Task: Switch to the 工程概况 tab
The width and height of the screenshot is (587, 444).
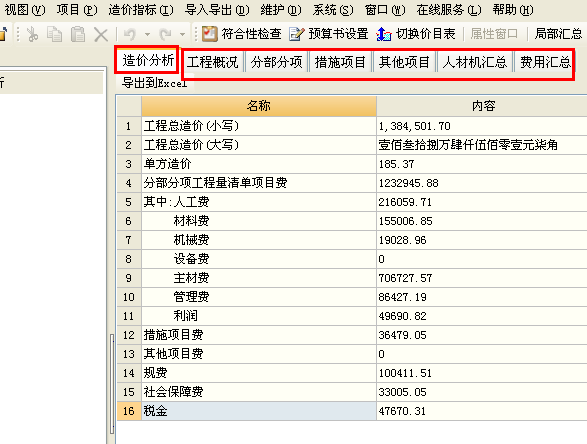Action: tap(213, 62)
